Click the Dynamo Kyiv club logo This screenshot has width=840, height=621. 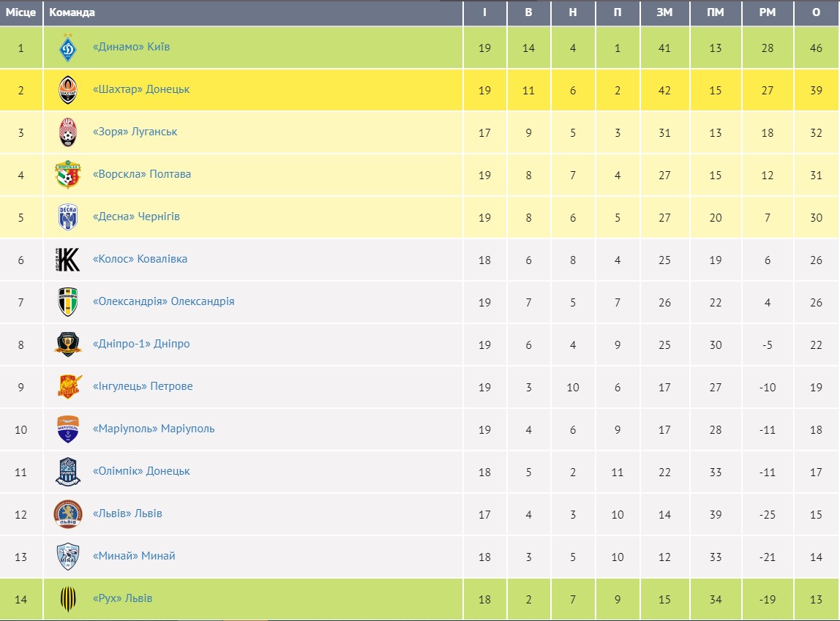pos(68,48)
